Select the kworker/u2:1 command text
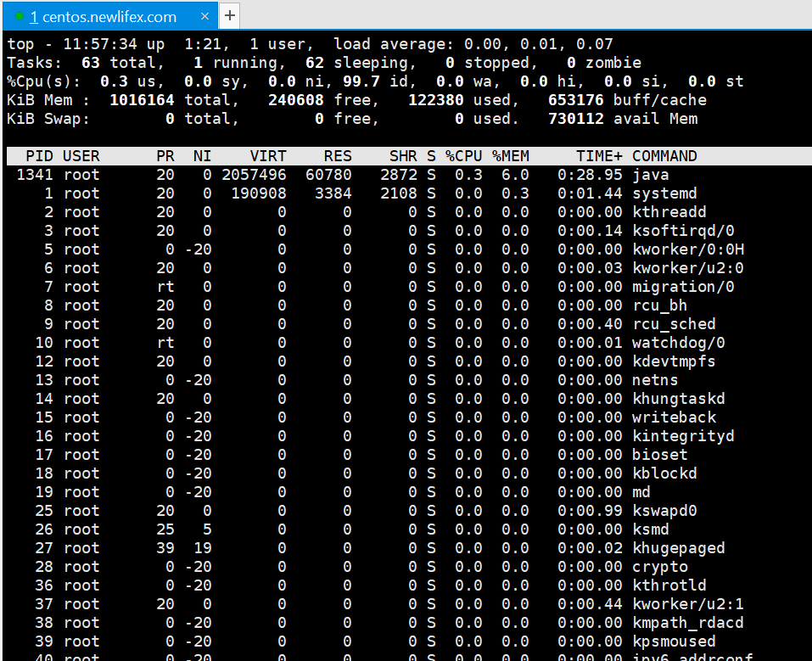Viewport: 812px width, 661px height. click(x=688, y=603)
